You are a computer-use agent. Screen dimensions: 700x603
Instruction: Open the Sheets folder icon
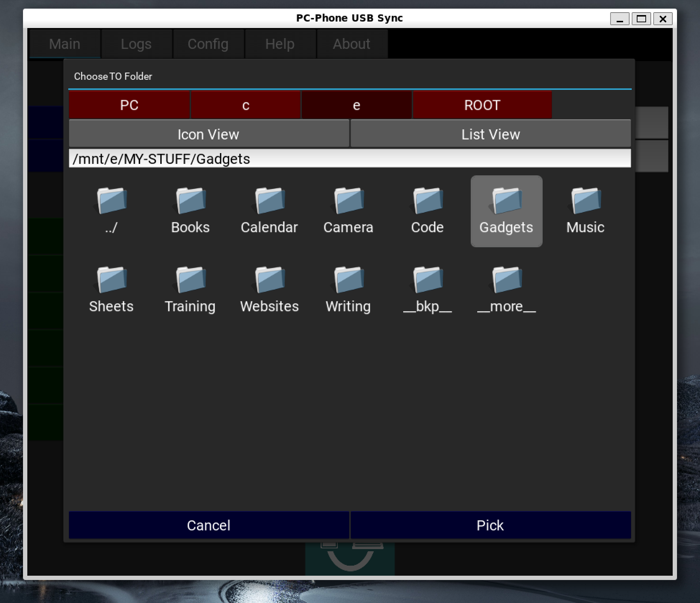111,290
